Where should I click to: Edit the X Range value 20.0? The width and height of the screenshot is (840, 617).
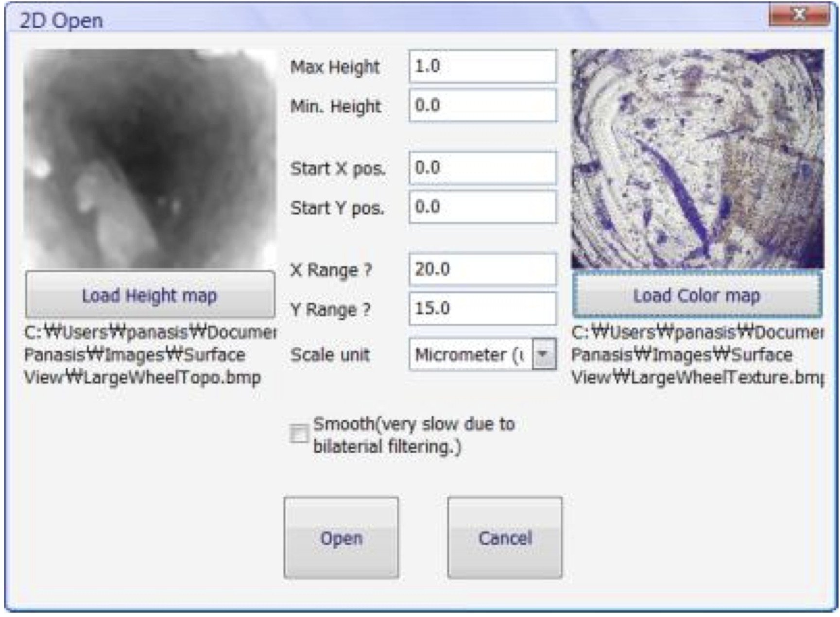483,269
